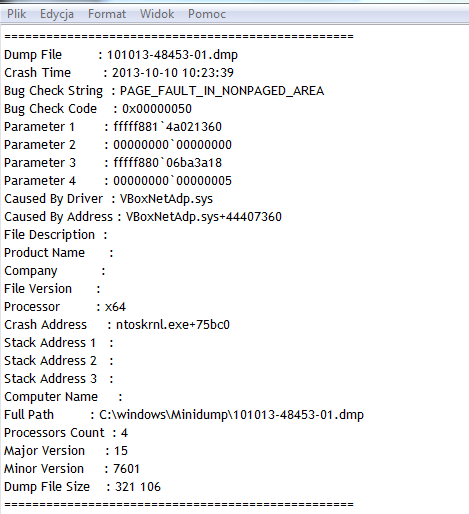This screenshot has height=514, width=469.
Task: Open the Edycja menu
Action: point(57,14)
